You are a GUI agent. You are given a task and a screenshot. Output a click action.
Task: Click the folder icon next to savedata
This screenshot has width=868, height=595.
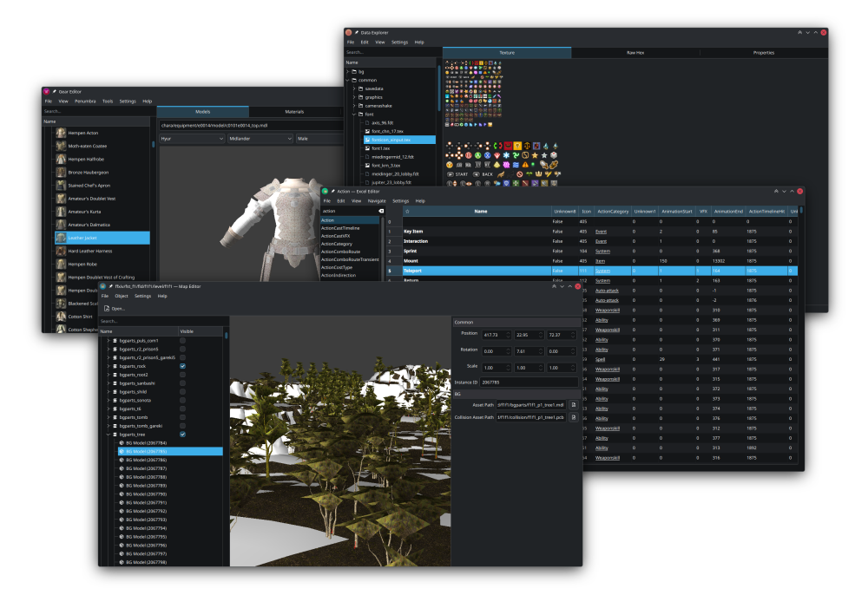pos(361,88)
